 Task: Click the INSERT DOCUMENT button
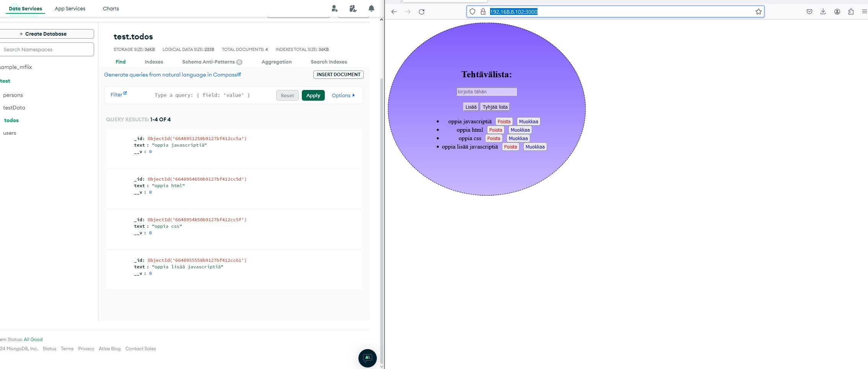[x=338, y=75]
